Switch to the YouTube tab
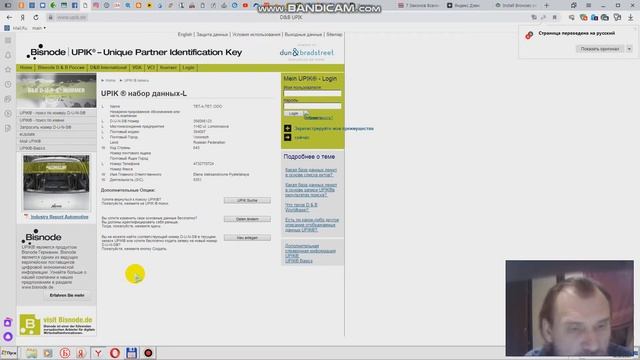The image size is (640, 360). click(x=245, y=5)
